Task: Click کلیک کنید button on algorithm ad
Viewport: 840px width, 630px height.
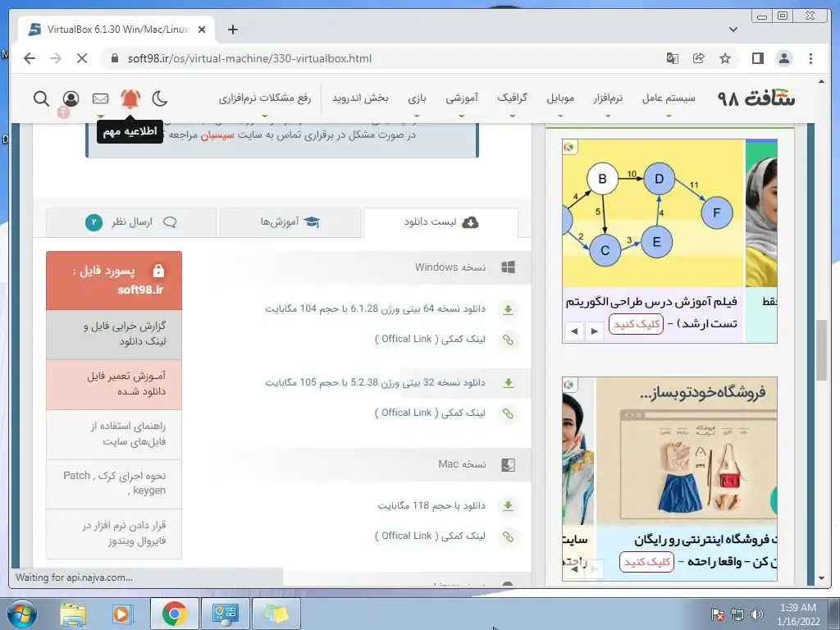Action: (636, 324)
